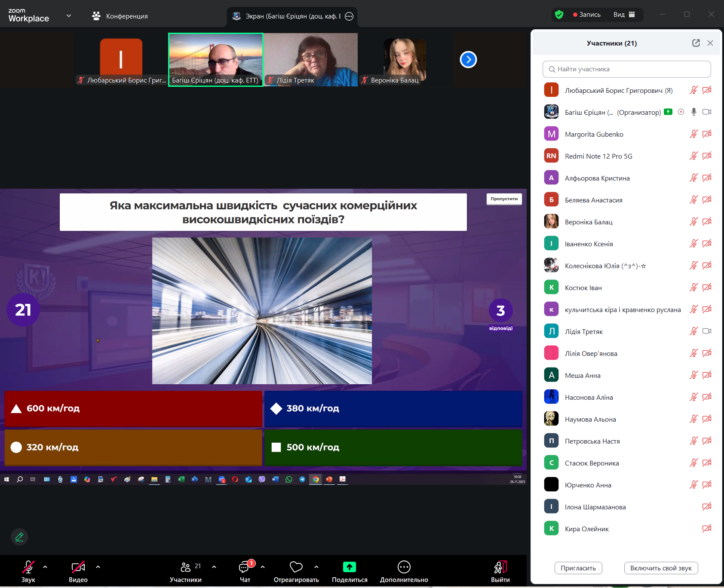This screenshot has width=724, height=588.
Task: Click the blurred train image in the quiz
Action: coord(262,311)
